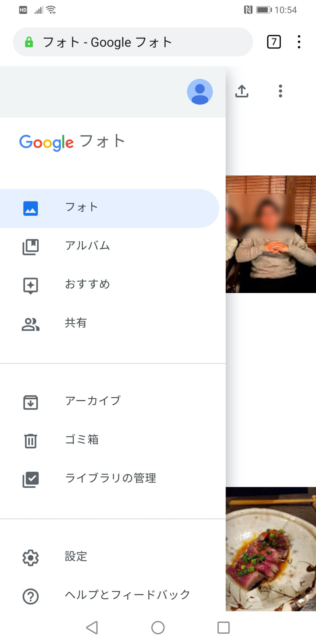Open the ゴミ箱 trash bin
The height and width of the screenshot is (644, 316).
(x=81, y=440)
